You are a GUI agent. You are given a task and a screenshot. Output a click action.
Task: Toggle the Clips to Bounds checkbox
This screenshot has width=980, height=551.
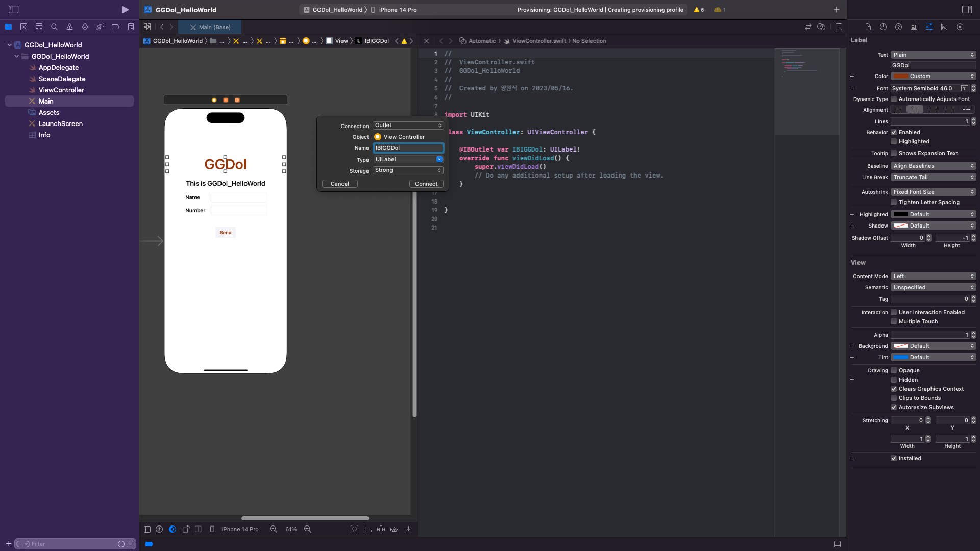click(894, 398)
